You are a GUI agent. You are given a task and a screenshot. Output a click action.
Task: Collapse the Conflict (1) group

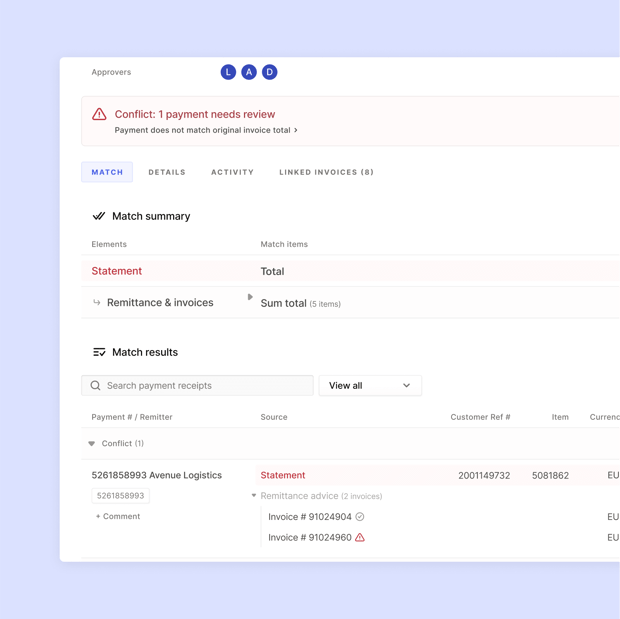point(92,444)
